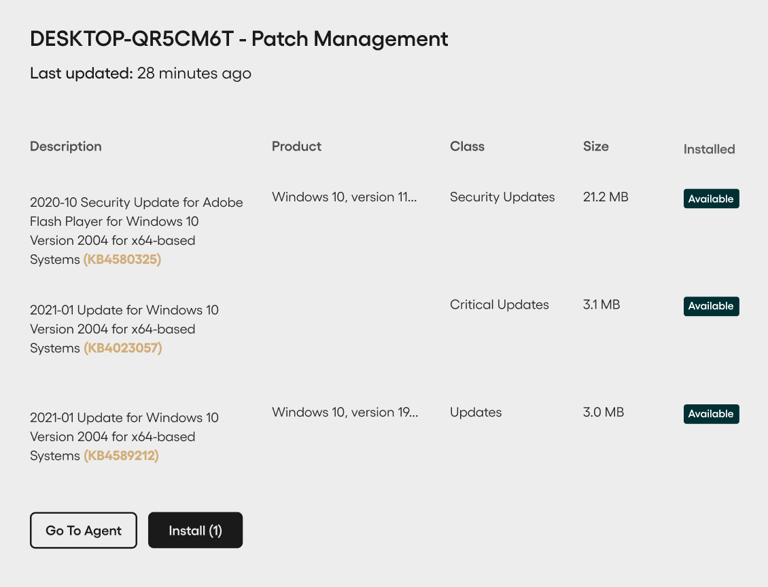This screenshot has height=587, width=768.
Task: Follow the KB4589212 link
Action: click(121, 456)
